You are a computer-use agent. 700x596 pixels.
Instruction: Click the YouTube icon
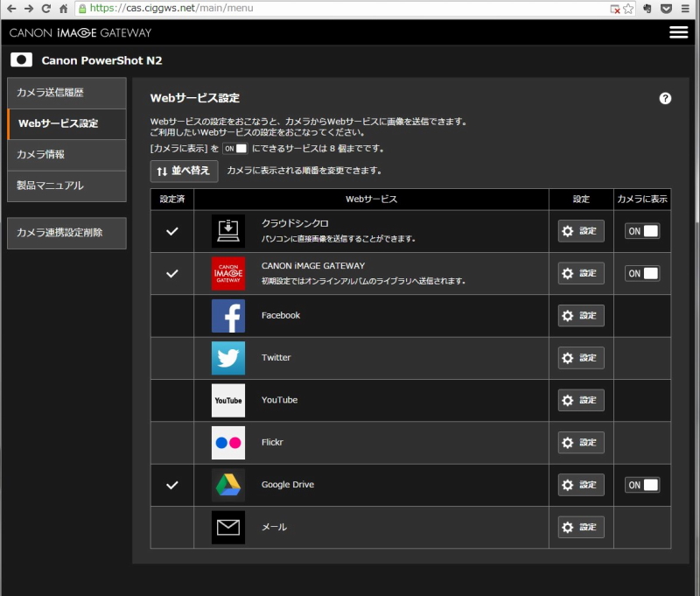(x=228, y=401)
